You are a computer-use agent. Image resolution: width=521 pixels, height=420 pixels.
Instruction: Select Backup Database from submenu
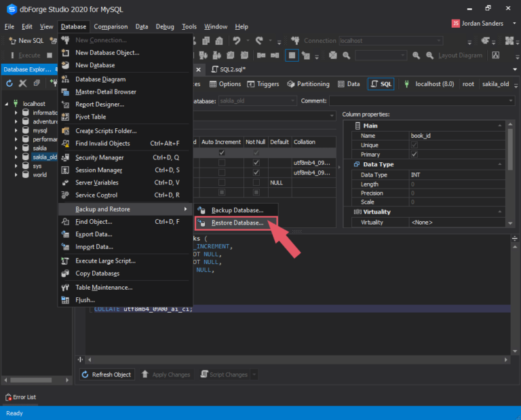236,210
